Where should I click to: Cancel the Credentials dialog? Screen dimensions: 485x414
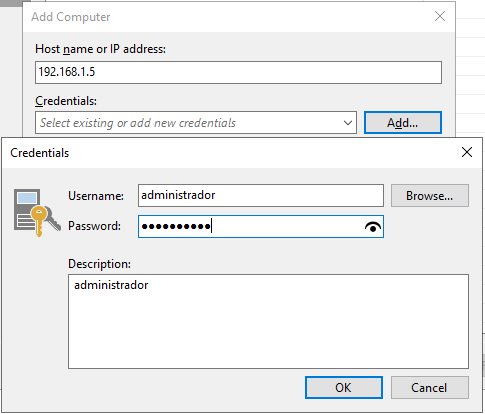click(x=430, y=388)
